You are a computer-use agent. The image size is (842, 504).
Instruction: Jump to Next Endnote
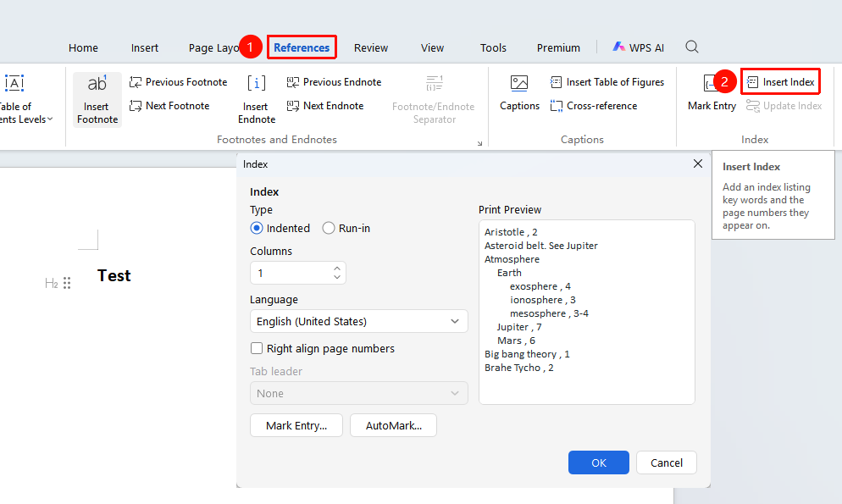click(325, 106)
